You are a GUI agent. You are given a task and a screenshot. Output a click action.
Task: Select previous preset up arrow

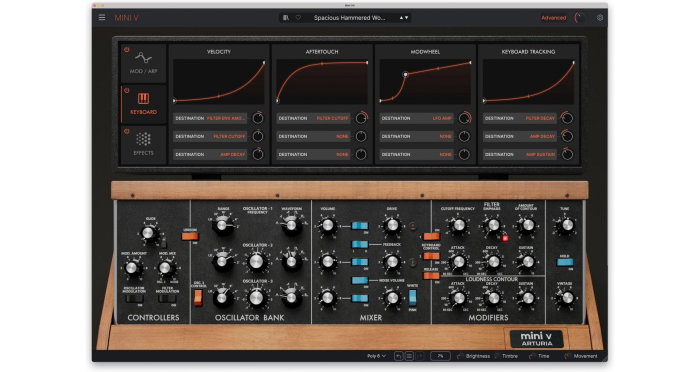click(x=401, y=18)
